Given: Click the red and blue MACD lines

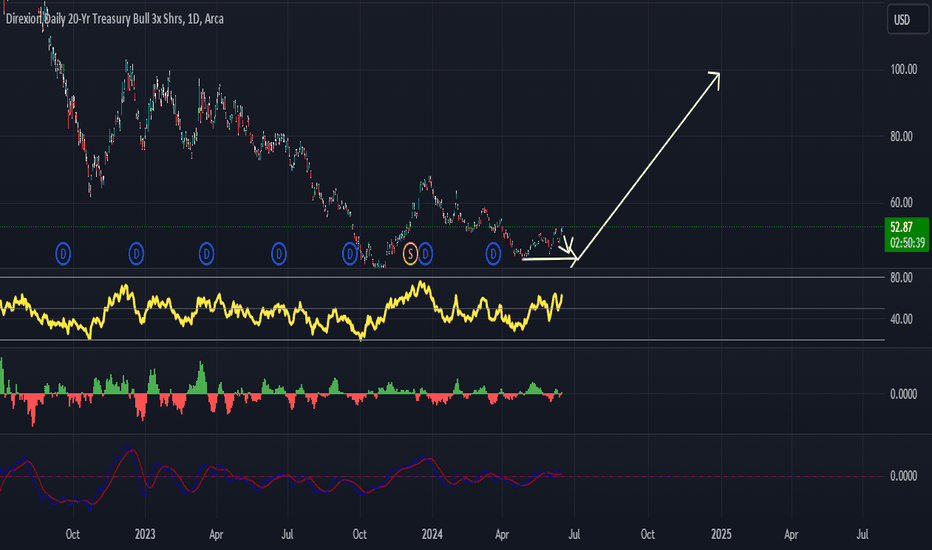Looking at the screenshot, I should pos(281,477).
